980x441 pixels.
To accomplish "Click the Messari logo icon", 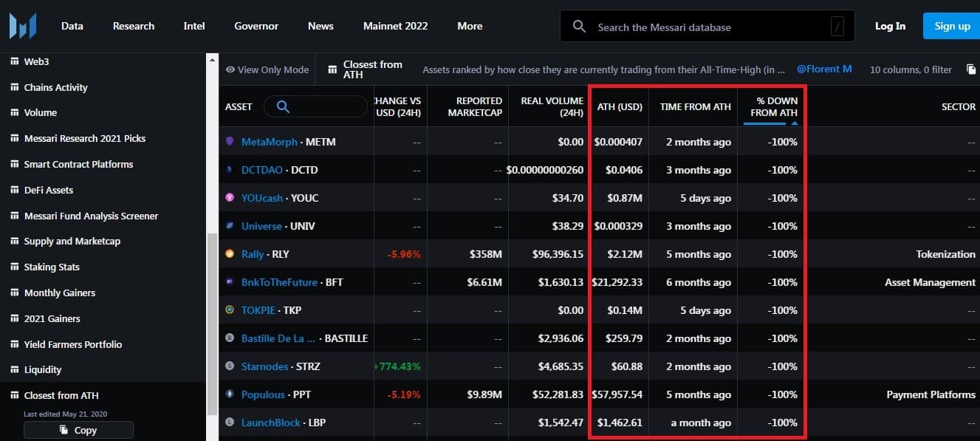I will tap(23, 26).
